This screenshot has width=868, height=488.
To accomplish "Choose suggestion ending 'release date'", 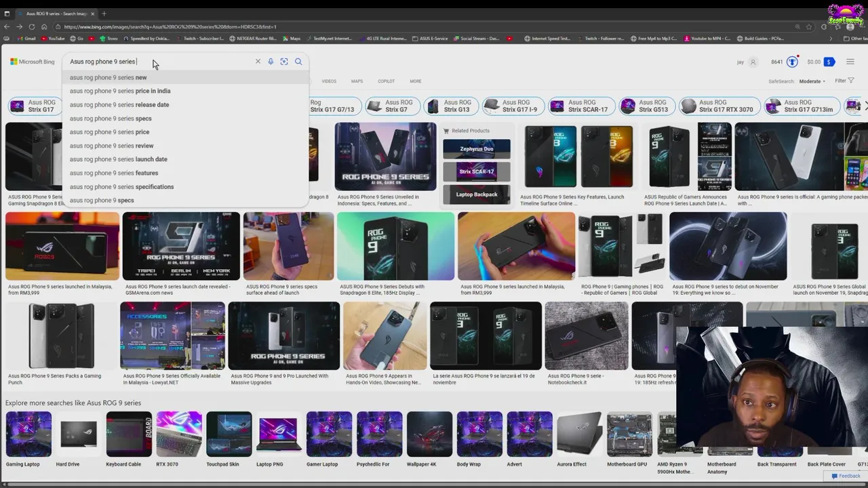I will point(185,104).
